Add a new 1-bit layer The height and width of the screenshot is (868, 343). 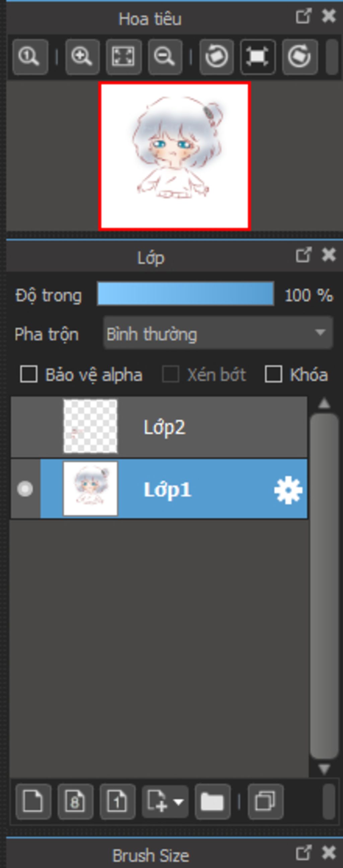coord(118,801)
